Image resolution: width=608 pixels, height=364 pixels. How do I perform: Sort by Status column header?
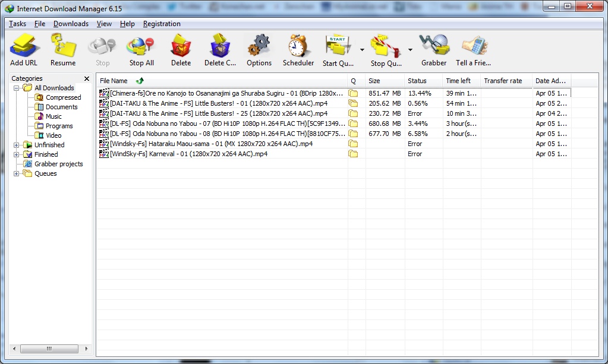[x=423, y=81]
